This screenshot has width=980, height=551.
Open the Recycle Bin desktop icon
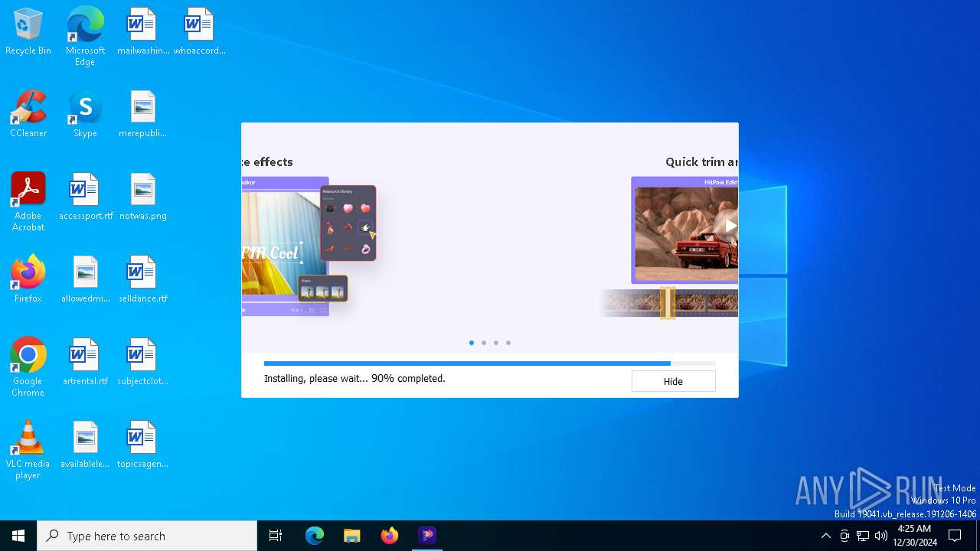pos(28,31)
